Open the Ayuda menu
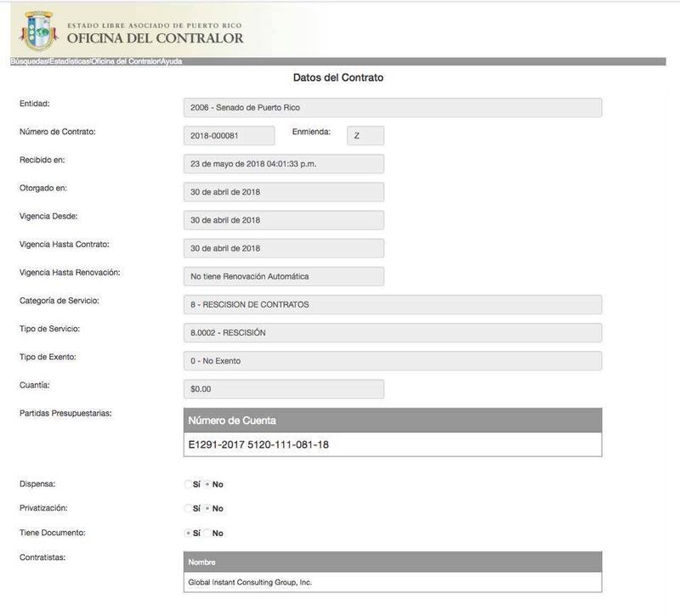The height and width of the screenshot is (616, 680). coord(172,61)
